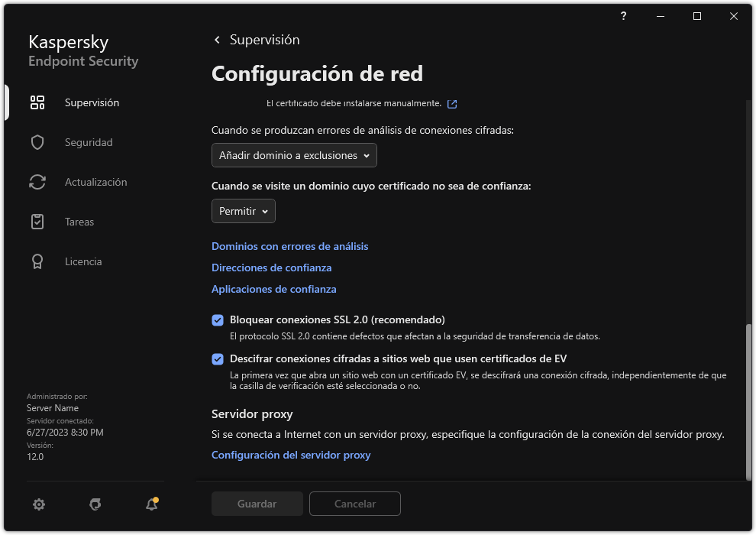
Task: Open Dominios con errores de análisis
Action: 289,246
